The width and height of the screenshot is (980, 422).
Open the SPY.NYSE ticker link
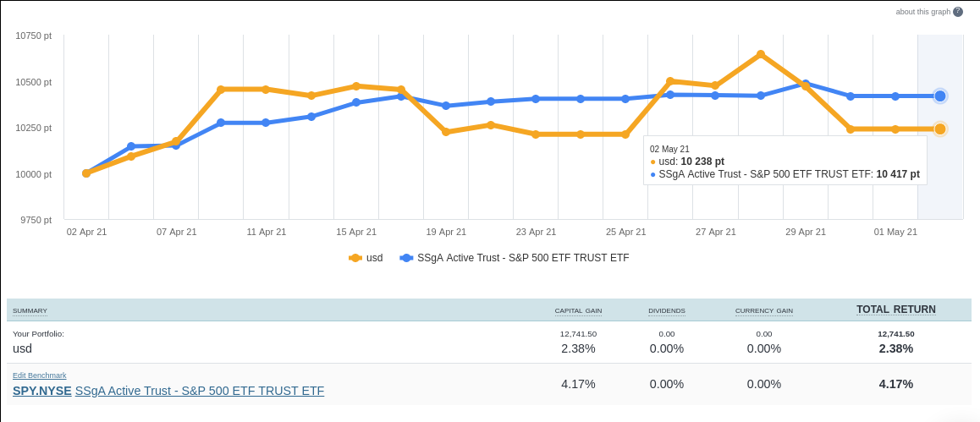click(42, 391)
